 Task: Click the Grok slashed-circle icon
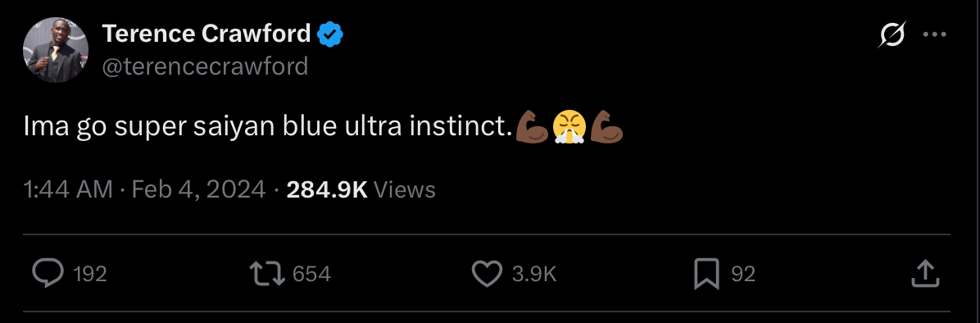click(x=892, y=34)
